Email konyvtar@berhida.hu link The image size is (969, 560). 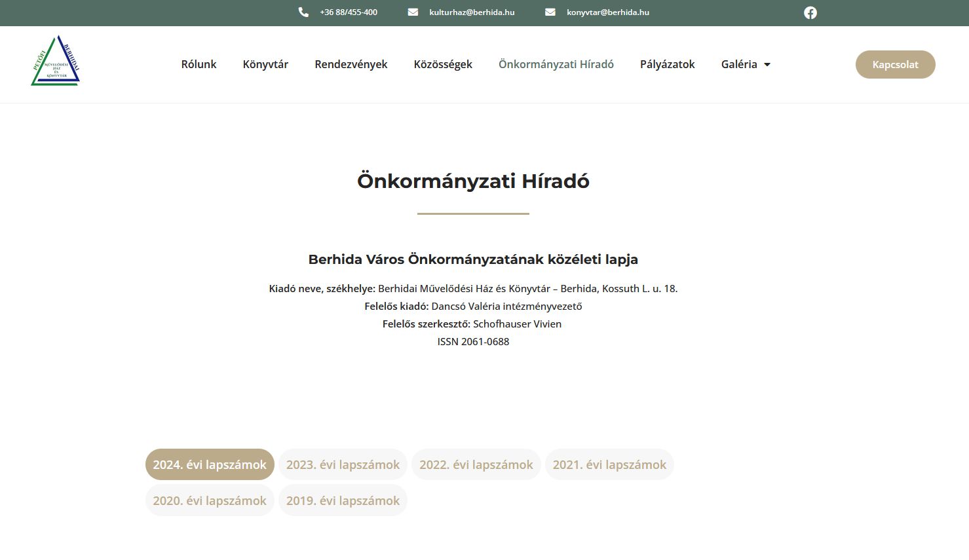click(608, 12)
